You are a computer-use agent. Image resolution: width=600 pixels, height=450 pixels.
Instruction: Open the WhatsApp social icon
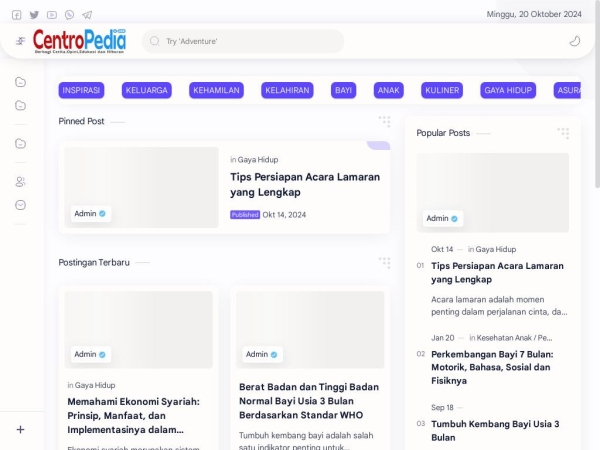click(69, 15)
